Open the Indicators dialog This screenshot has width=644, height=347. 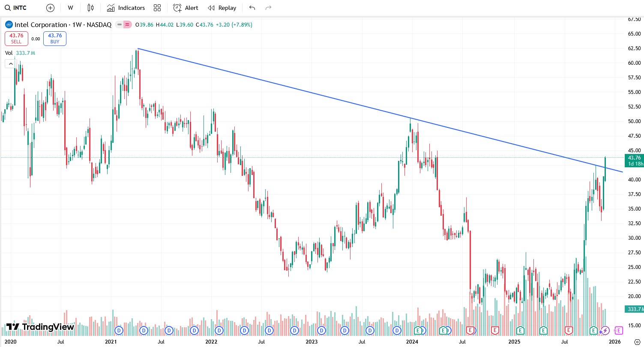pos(126,8)
